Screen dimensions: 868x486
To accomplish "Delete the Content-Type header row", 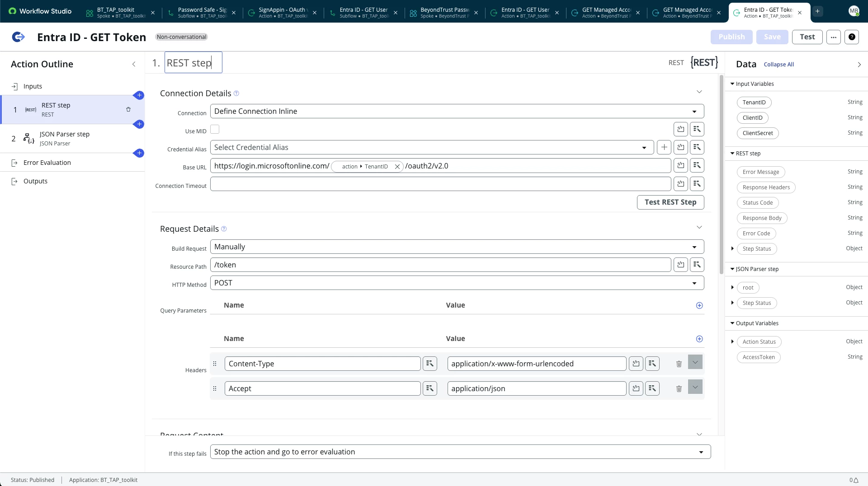I will [x=679, y=364].
